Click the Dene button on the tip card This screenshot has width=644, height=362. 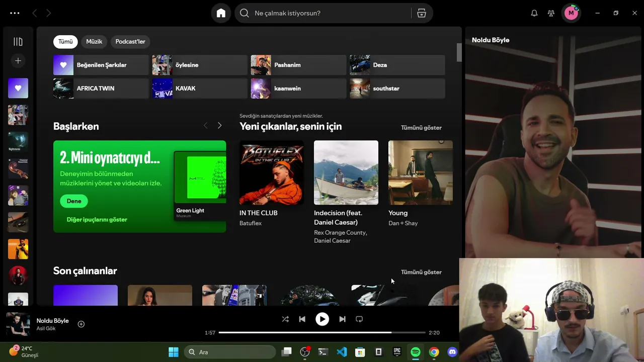click(74, 201)
